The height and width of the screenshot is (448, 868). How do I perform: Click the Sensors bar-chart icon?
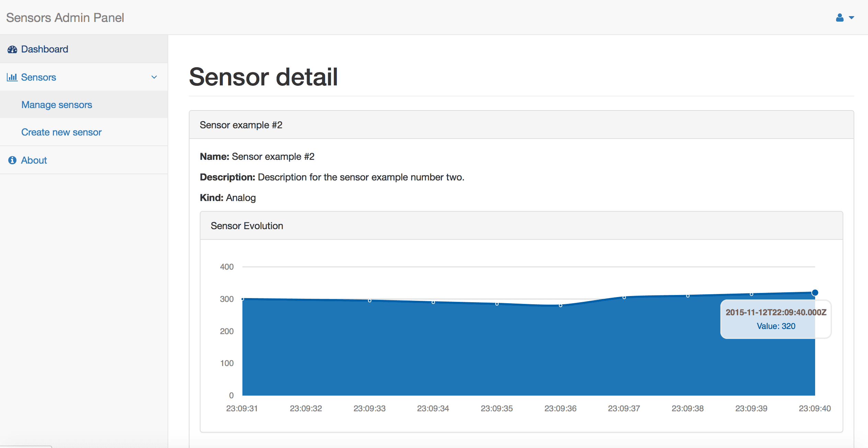tap(12, 77)
